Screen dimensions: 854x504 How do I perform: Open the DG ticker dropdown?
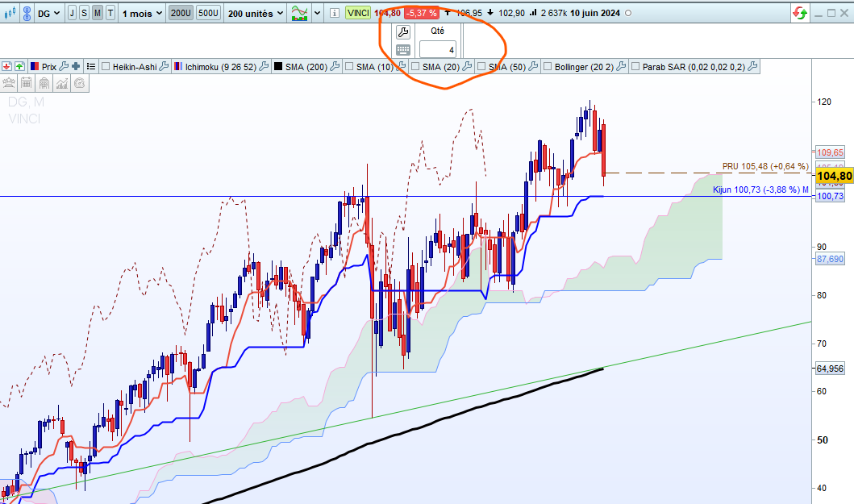tap(48, 13)
